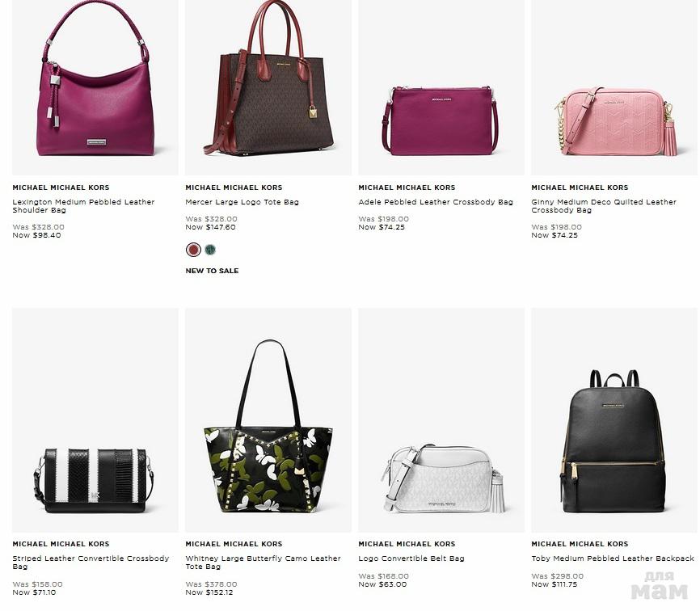Open the butterfly camo tote bag image

(268, 419)
